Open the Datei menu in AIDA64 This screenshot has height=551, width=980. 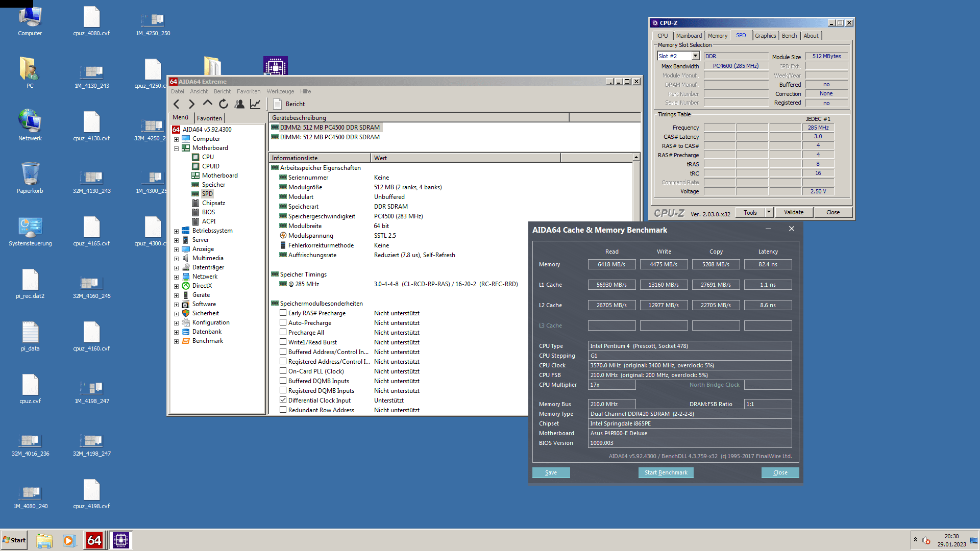click(x=178, y=91)
